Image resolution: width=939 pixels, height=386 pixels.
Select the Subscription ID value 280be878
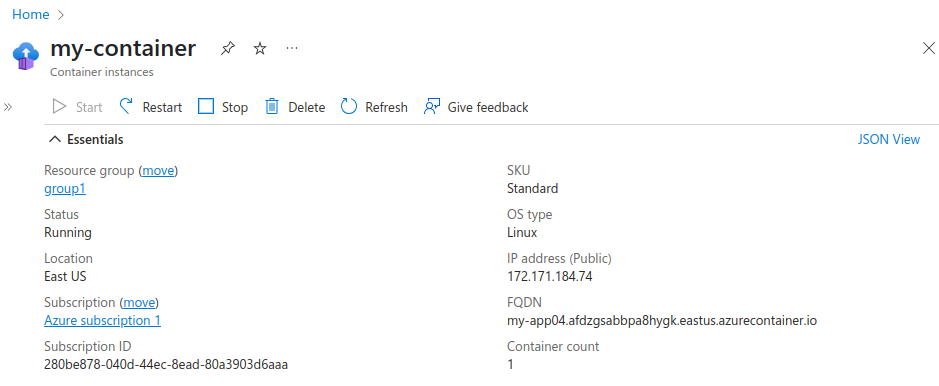166,364
